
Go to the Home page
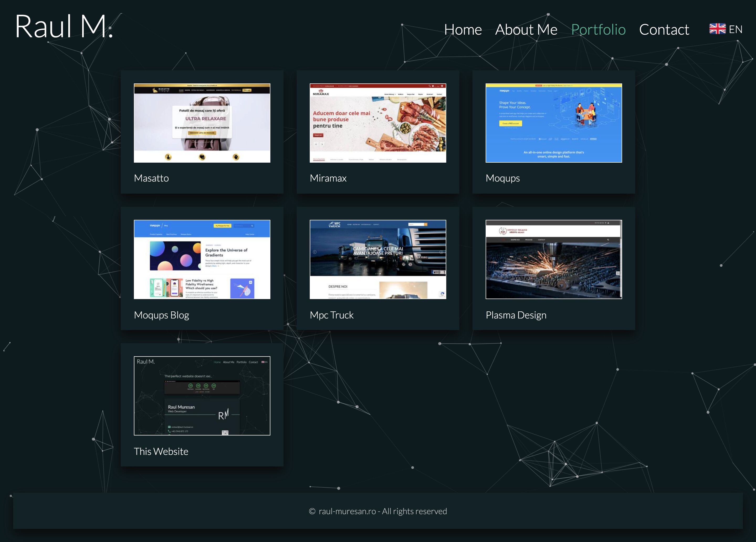pos(463,30)
